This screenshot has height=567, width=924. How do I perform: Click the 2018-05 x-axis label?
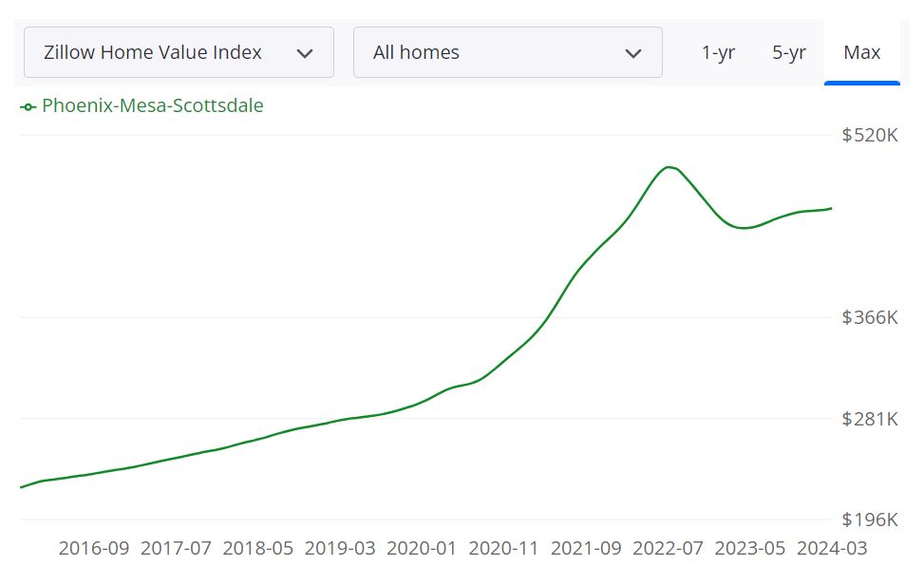point(257,549)
